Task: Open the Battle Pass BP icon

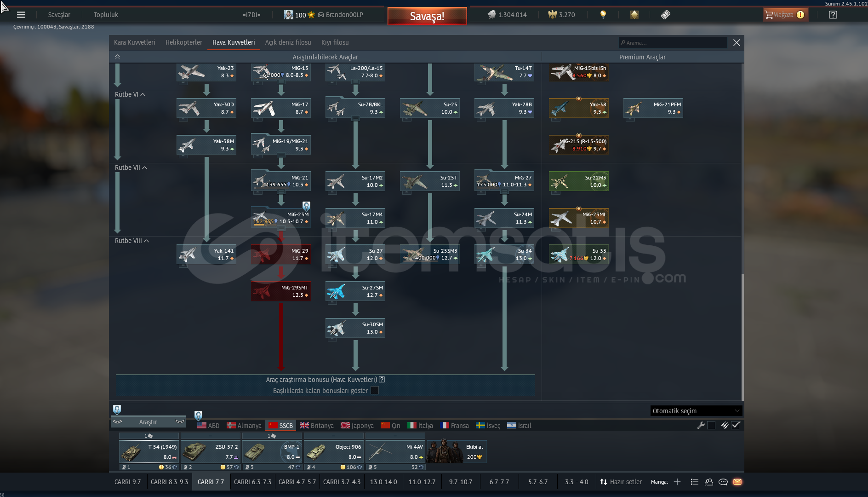Action: click(666, 15)
